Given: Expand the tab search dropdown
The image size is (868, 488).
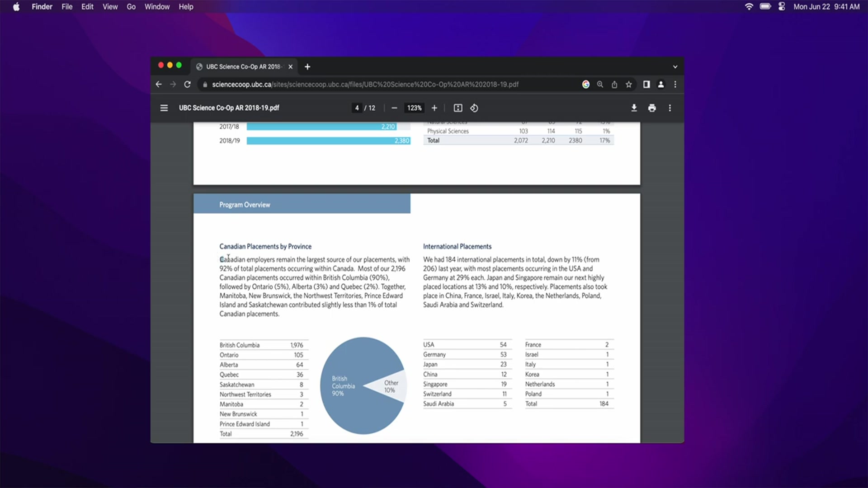Looking at the screenshot, I should point(675,67).
